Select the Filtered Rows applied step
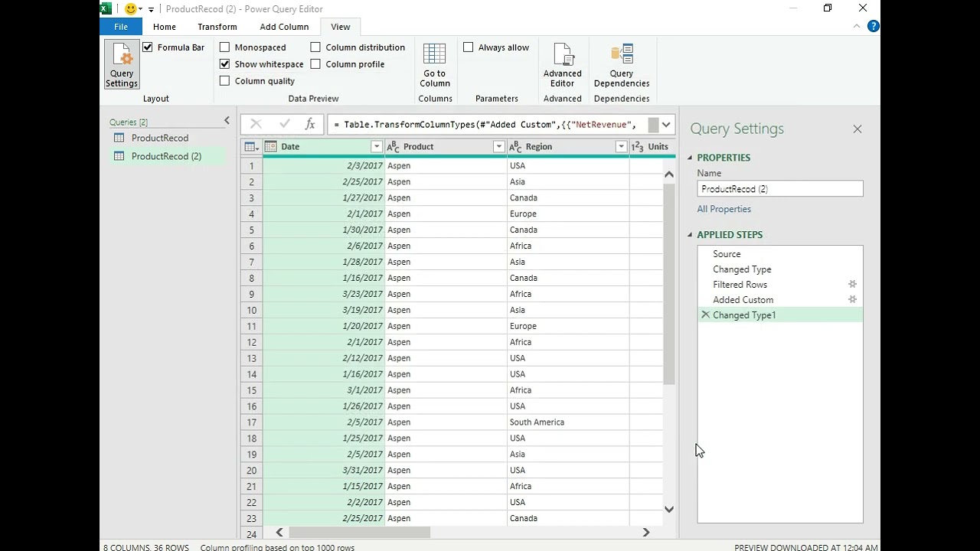Image resolution: width=980 pixels, height=551 pixels. tap(780, 285)
